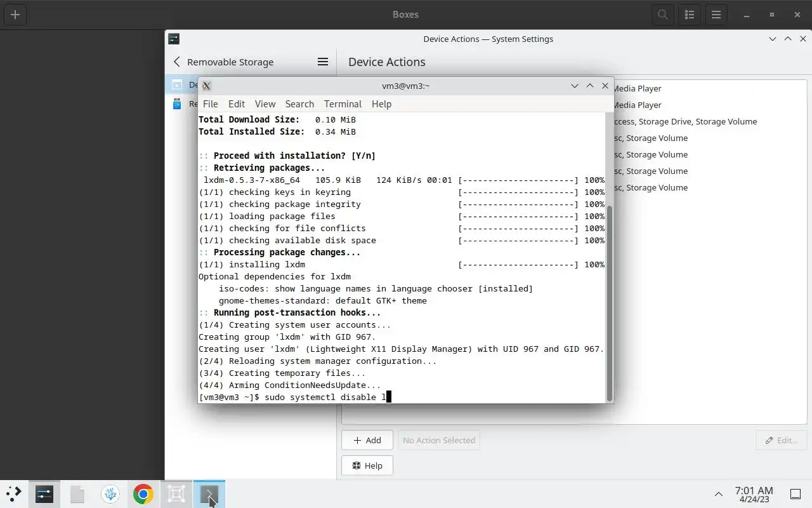
Task: Switch to the terminal in the taskbar
Action: pyautogui.click(x=209, y=493)
